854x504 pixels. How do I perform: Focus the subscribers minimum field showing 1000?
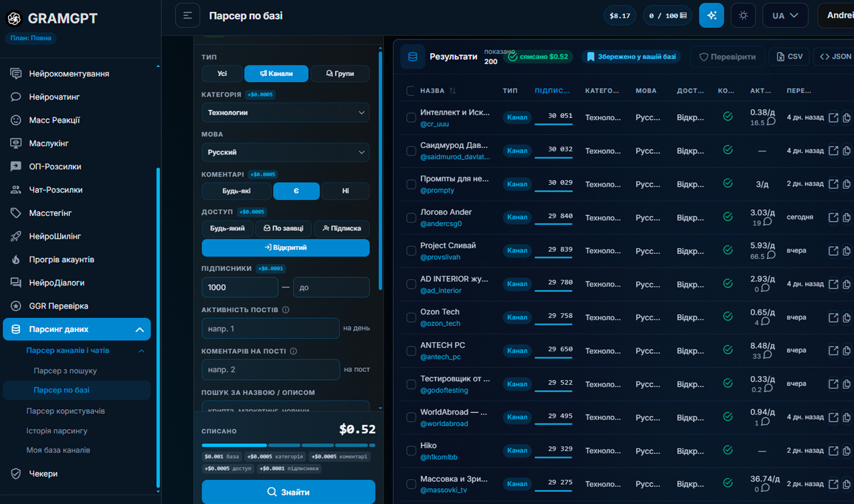click(240, 287)
